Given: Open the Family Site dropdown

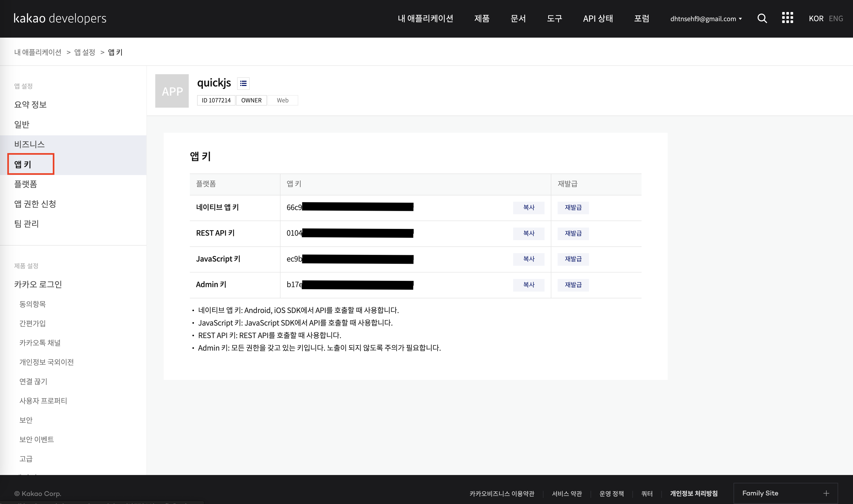Looking at the screenshot, I should click(785, 493).
